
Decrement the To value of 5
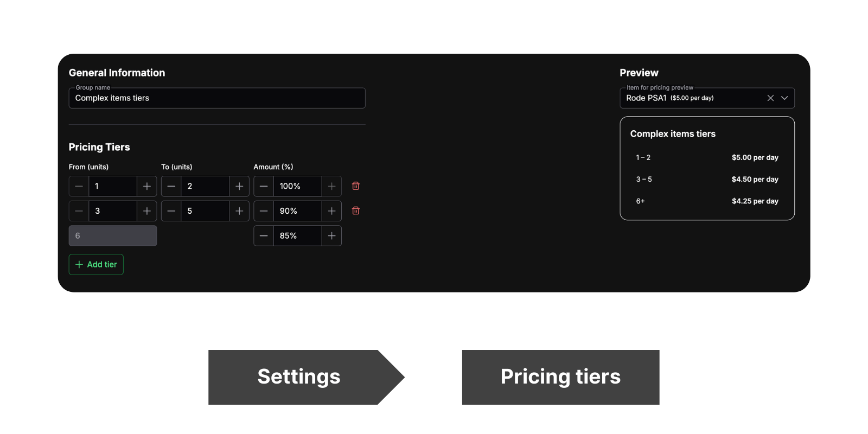171,210
